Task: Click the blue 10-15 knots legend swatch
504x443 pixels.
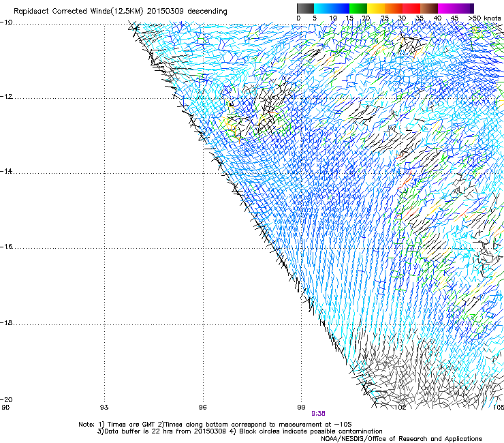Action: [341, 8]
